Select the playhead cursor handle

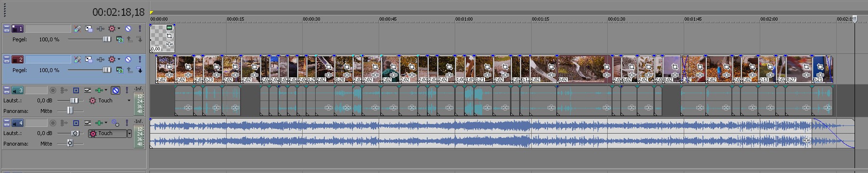click(x=855, y=19)
